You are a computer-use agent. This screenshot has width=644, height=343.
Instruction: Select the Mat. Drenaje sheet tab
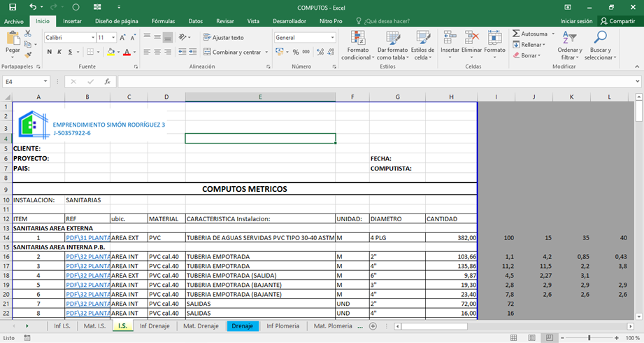[201, 325]
